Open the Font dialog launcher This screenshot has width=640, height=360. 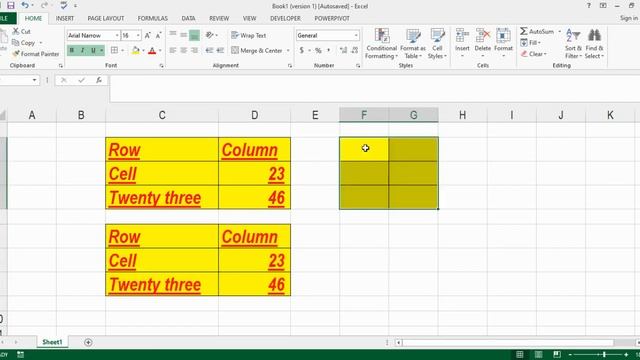coord(161,66)
